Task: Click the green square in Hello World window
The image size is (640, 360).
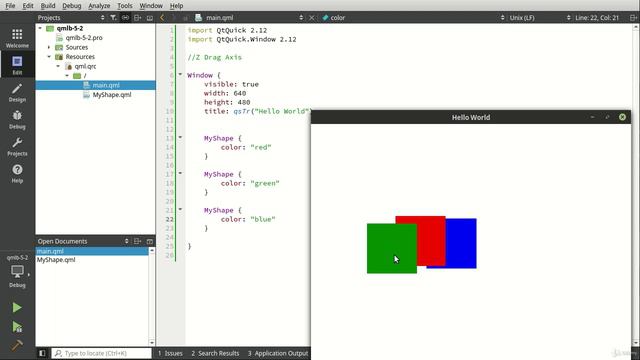Action: [x=392, y=248]
